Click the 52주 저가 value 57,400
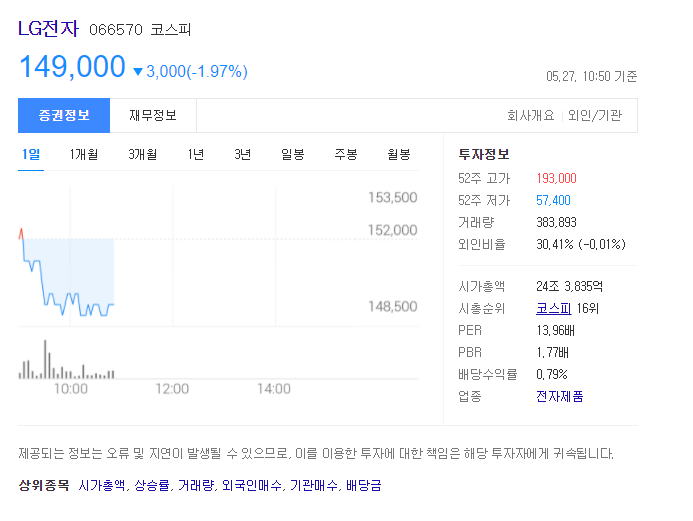 click(553, 200)
